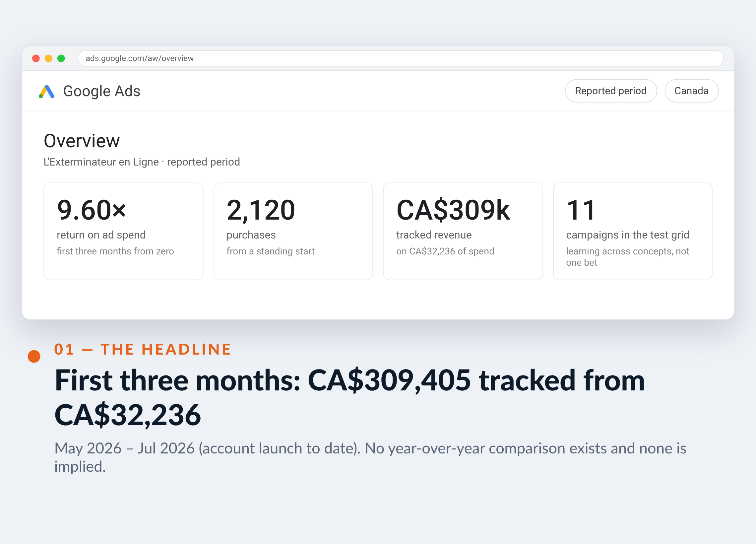Open the Canada region filter
The image size is (756, 544).
(691, 91)
